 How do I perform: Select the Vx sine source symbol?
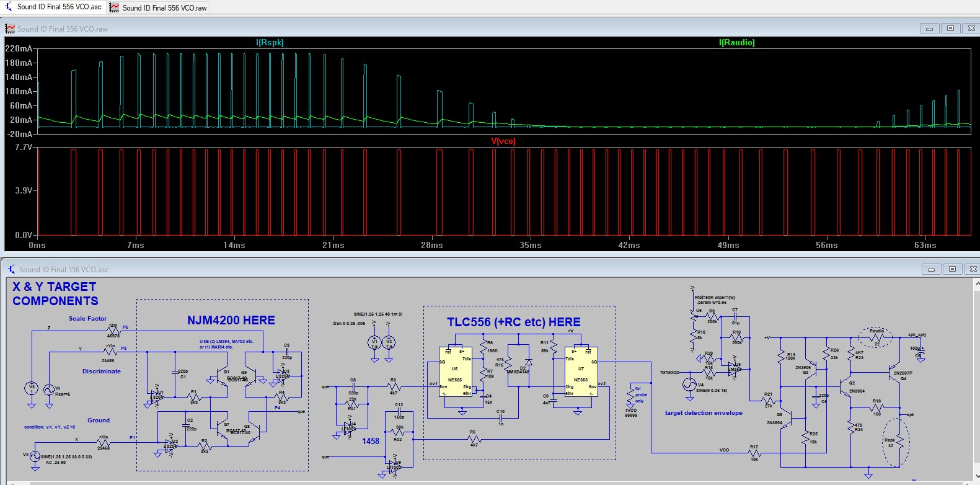pos(35,457)
